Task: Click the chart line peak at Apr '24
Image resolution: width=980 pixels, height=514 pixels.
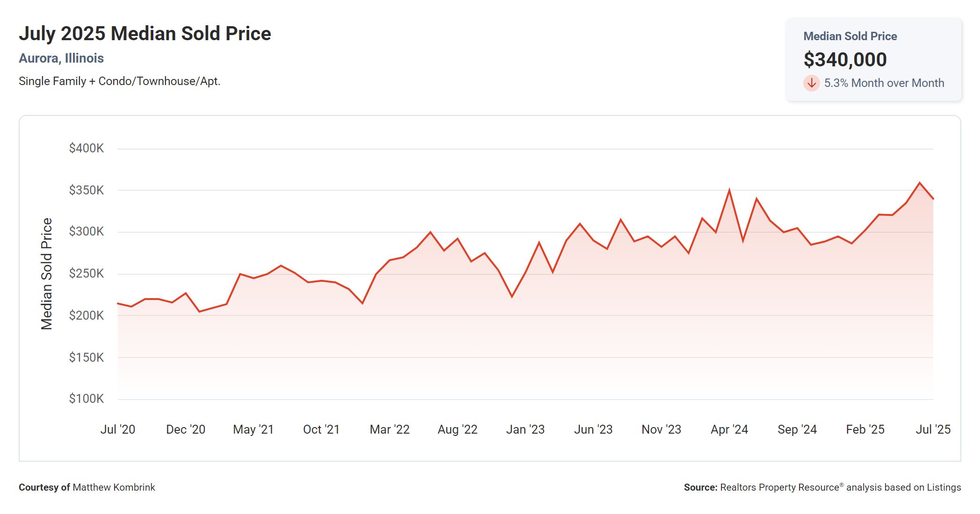Action: coord(729,190)
